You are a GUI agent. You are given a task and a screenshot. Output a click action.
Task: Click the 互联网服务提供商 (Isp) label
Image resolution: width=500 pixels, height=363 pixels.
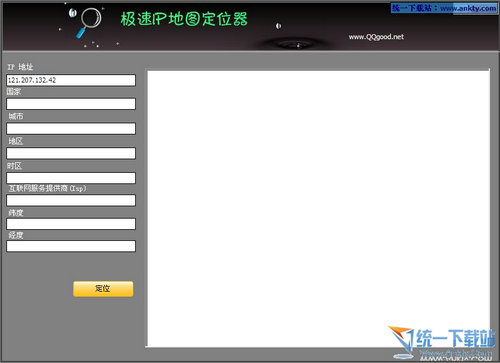tap(47, 188)
